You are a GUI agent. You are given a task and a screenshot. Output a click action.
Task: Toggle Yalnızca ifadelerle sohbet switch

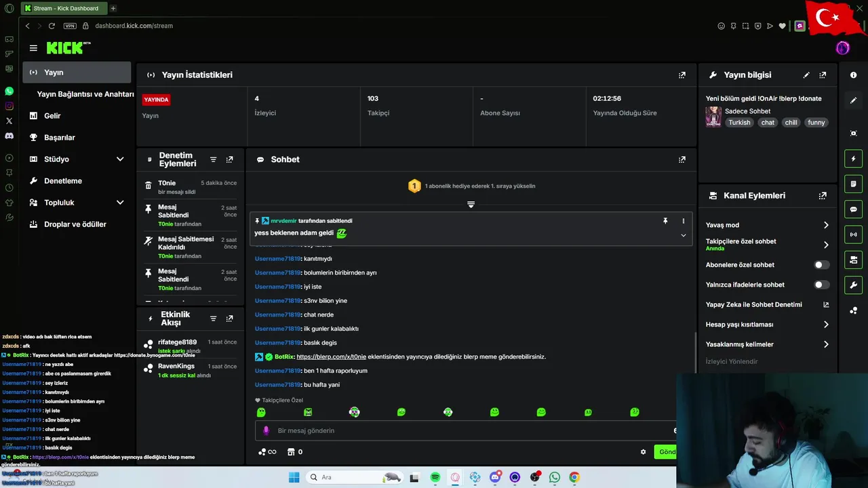(x=821, y=285)
